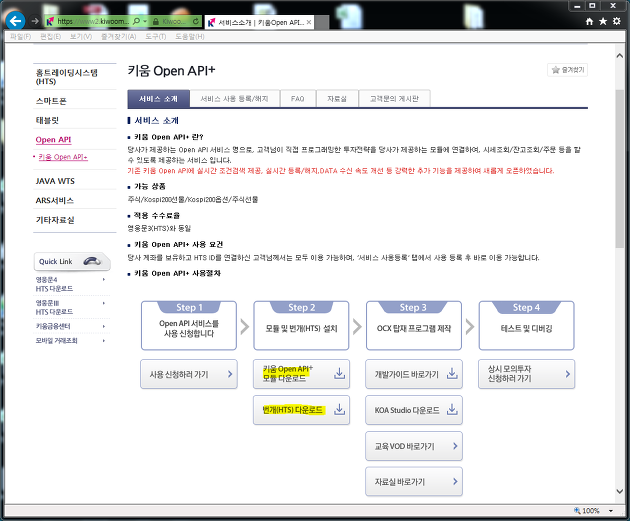Image resolution: width=630 pixels, height=521 pixels.
Task: Expand 영웅문4 HTS 다운로드 arrow
Action: tap(104, 279)
